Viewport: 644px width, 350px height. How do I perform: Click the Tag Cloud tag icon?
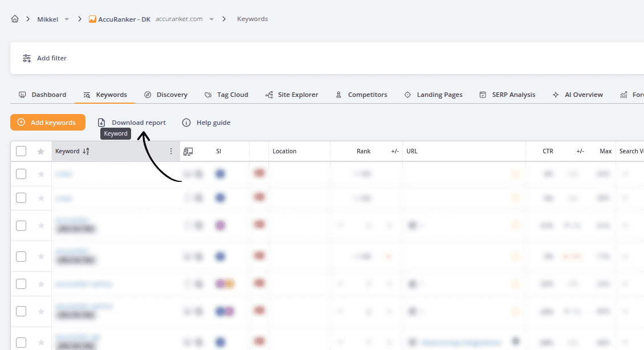[208, 95]
